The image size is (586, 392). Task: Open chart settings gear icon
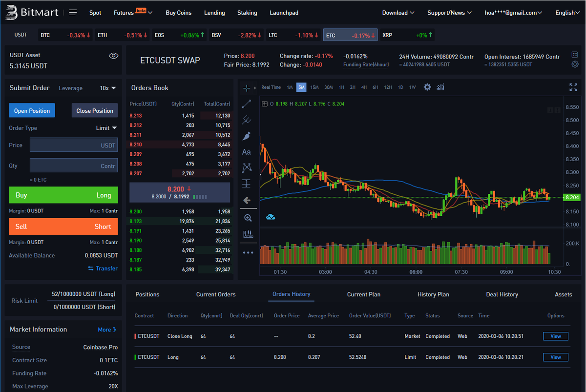pos(427,87)
